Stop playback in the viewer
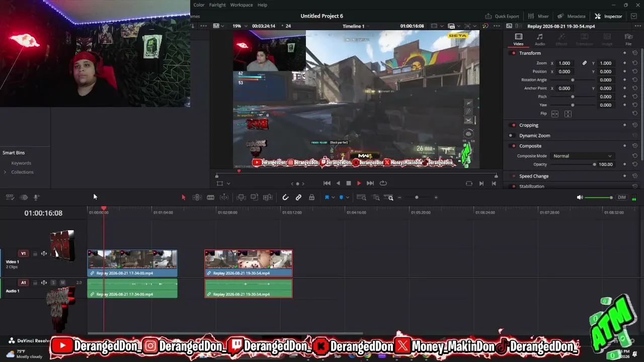The image size is (644, 362). point(349,184)
